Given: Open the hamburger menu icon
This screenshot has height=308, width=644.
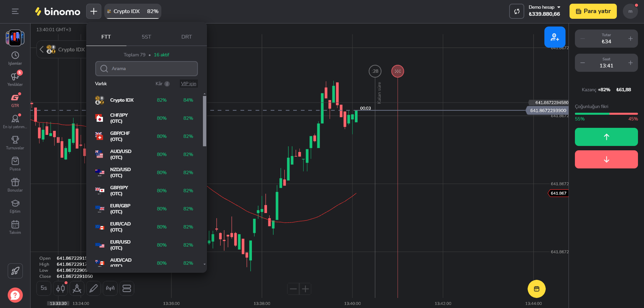Looking at the screenshot, I should (15, 11).
